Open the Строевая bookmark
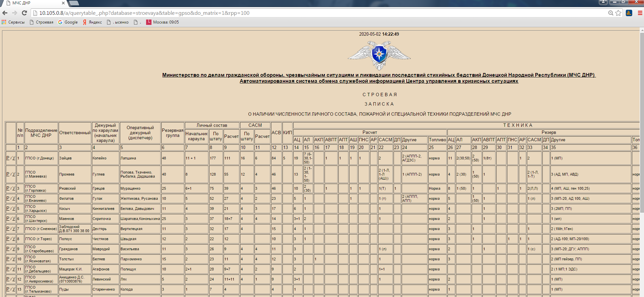 (x=42, y=22)
